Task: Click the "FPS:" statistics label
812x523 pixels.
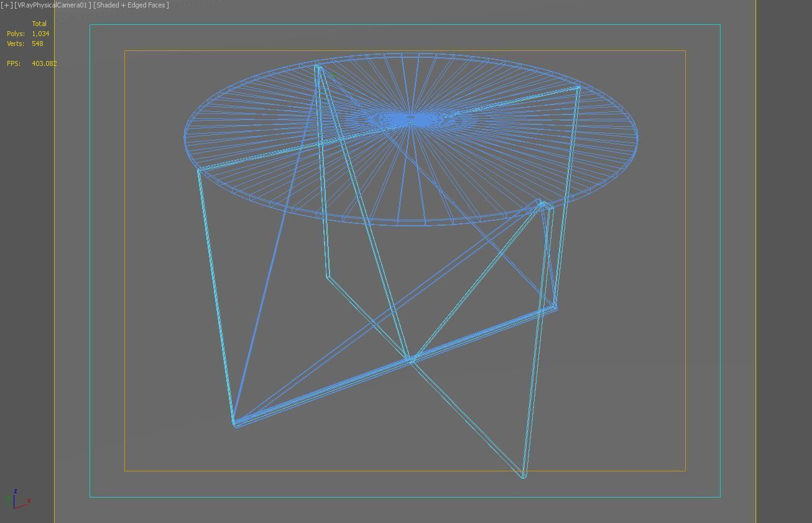Action: click(14, 63)
